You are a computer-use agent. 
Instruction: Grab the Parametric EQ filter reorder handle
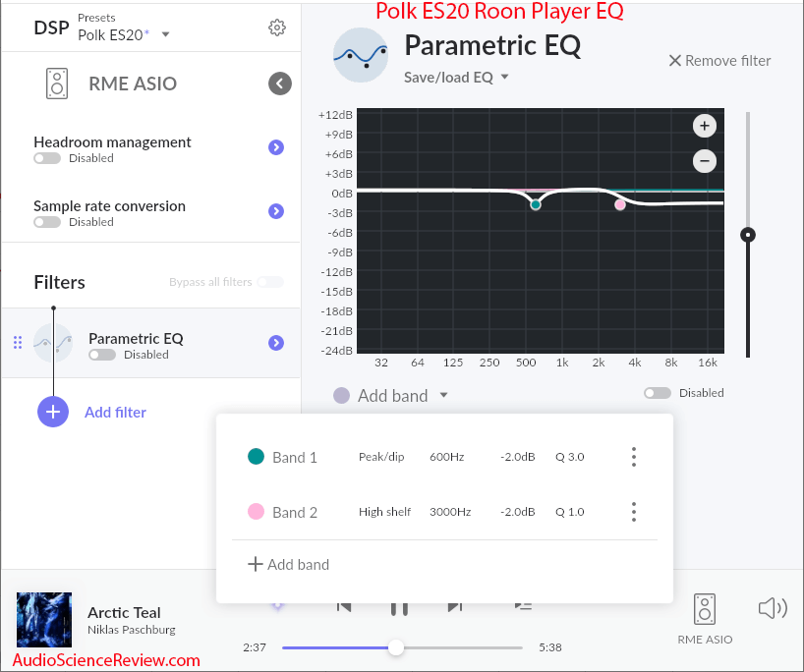(18, 343)
